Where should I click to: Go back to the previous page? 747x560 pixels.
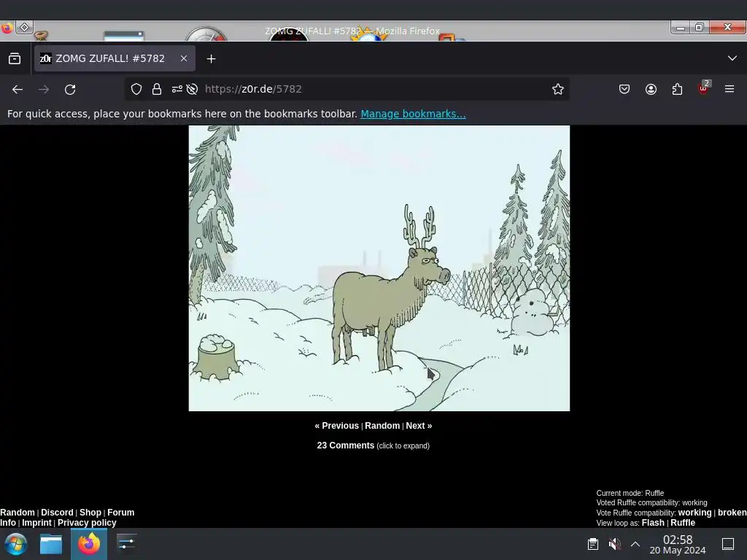pos(18,89)
